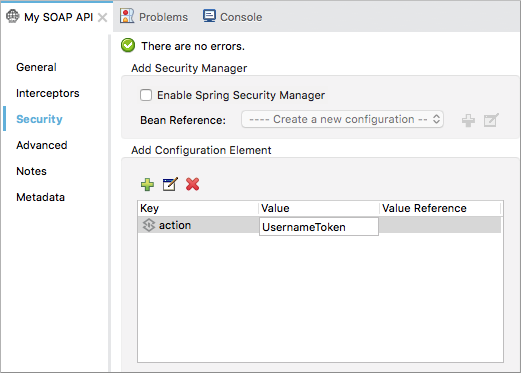Screen dimensions: 521x373
Task: Close the My SOAP API tab
Action: (103, 17)
